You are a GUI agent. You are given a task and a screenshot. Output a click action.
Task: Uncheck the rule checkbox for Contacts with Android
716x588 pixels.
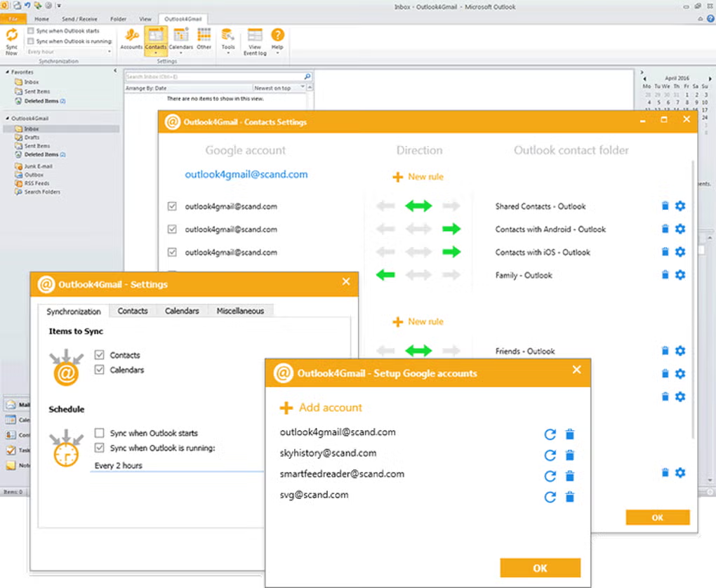pos(172,229)
